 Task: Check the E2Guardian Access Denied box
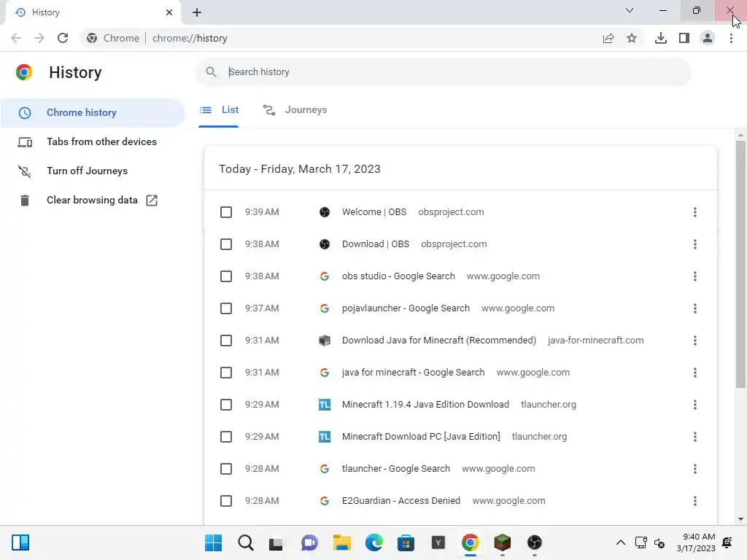click(226, 501)
